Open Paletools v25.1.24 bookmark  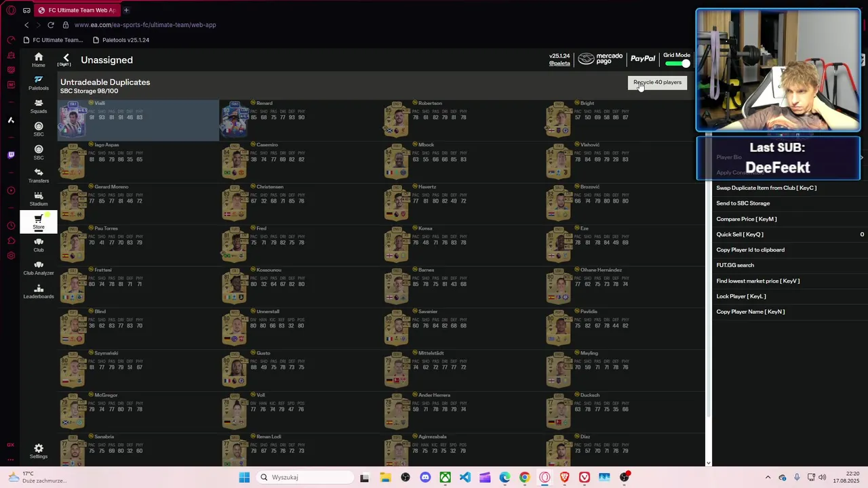coord(121,40)
